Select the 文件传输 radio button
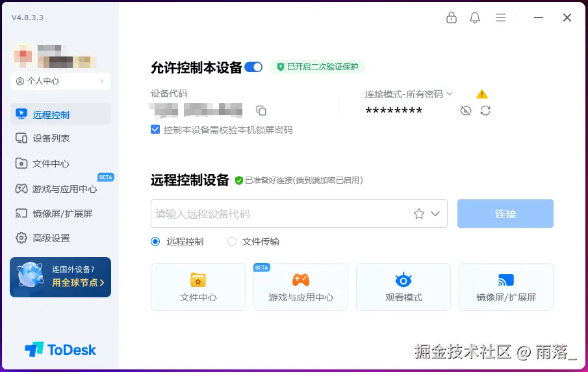588x372 pixels. [232, 242]
